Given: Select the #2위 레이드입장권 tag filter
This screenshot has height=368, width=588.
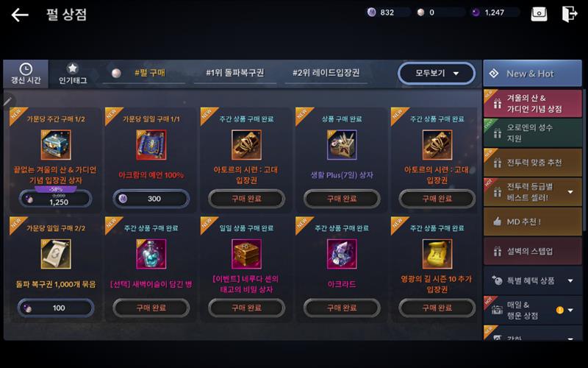Looking at the screenshot, I should click(326, 73).
